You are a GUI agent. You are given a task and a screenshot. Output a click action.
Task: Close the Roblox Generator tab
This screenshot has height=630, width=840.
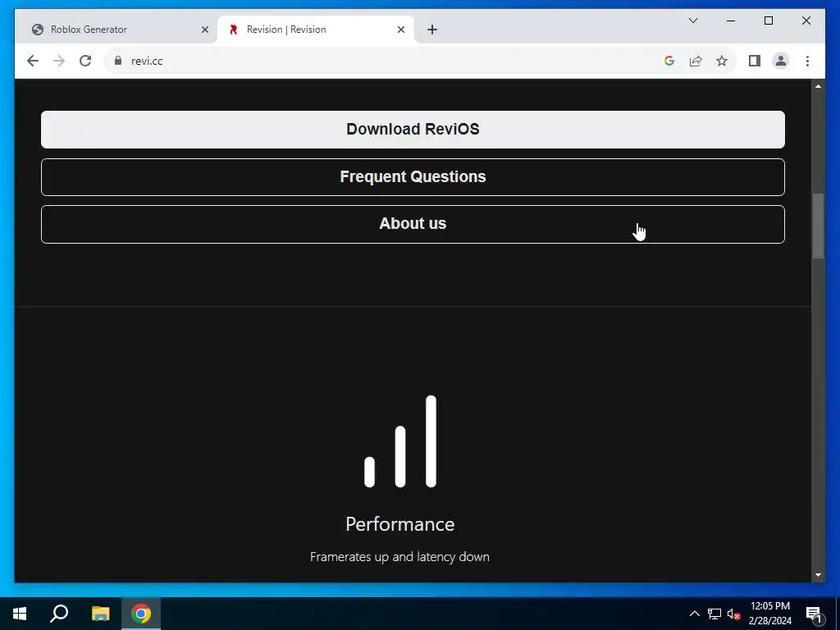click(204, 30)
